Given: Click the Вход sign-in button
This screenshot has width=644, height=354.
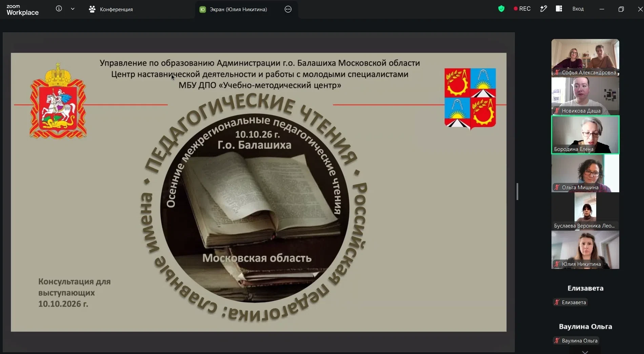Looking at the screenshot, I should click(x=578, y=9).
